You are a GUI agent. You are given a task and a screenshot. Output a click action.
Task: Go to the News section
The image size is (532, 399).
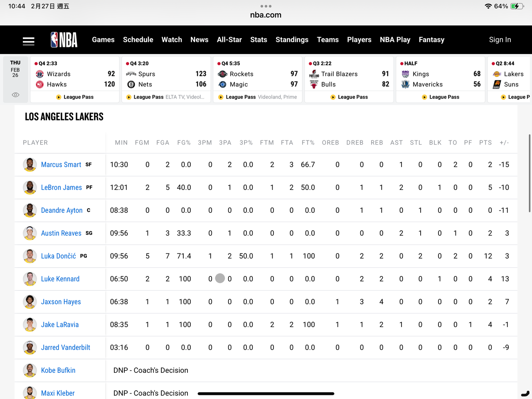click(199, 40)
